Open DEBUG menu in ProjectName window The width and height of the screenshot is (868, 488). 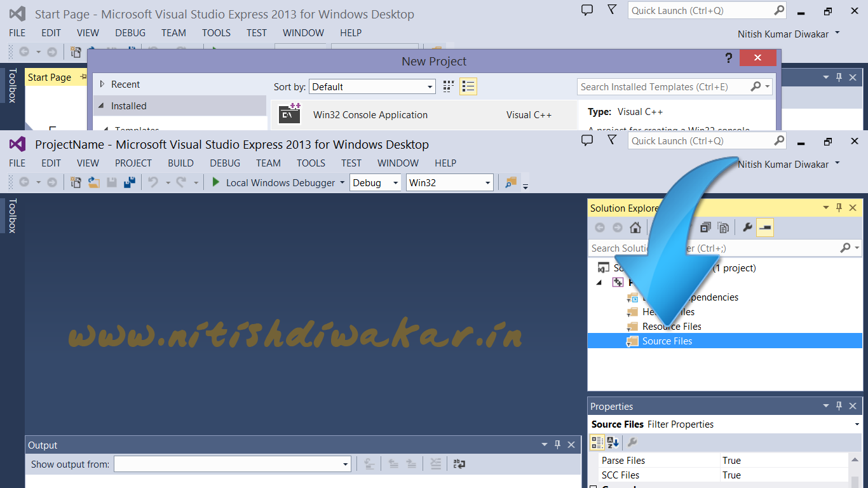(x=225, y=163)
